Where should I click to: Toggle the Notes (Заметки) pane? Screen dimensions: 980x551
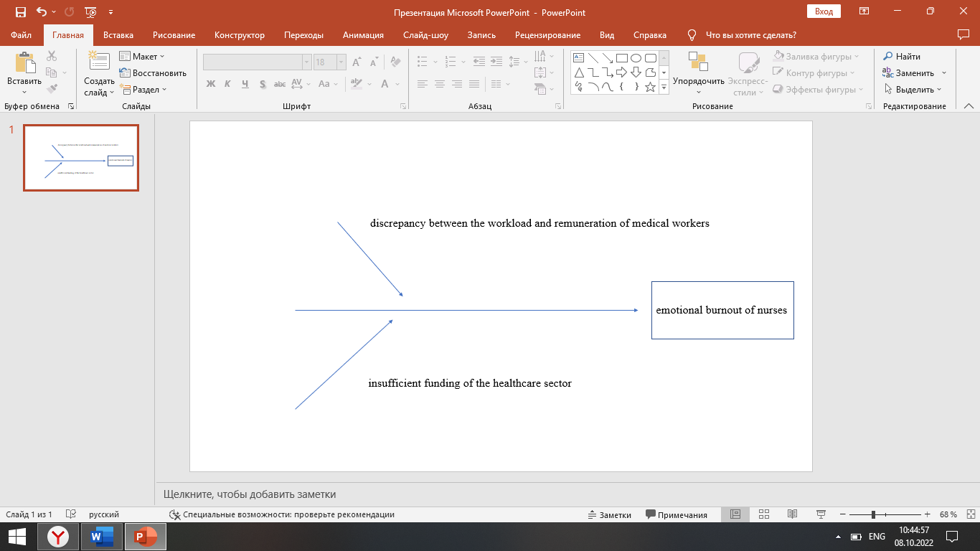pos(609,514)
